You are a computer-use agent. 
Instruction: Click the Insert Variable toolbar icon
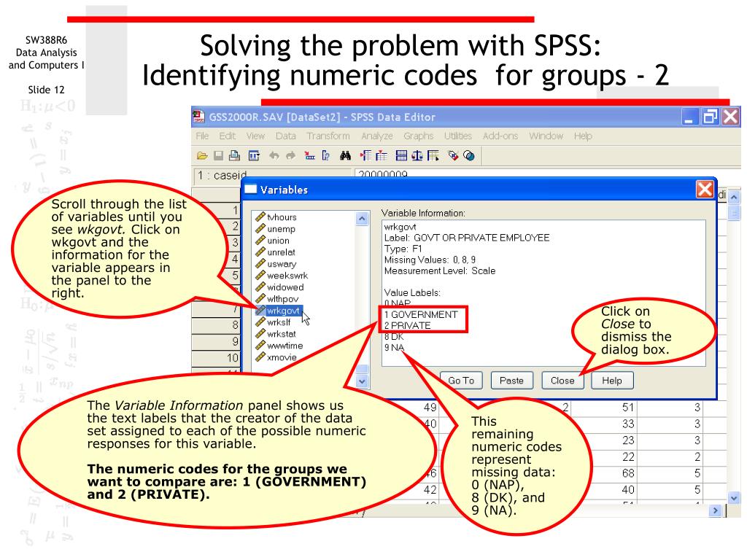point(381,156)
